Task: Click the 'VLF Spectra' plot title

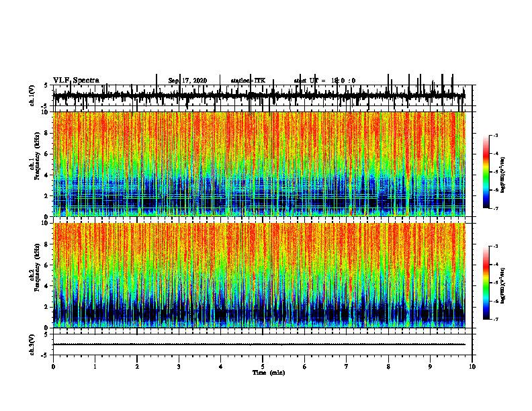Action: tap(77, 81)
